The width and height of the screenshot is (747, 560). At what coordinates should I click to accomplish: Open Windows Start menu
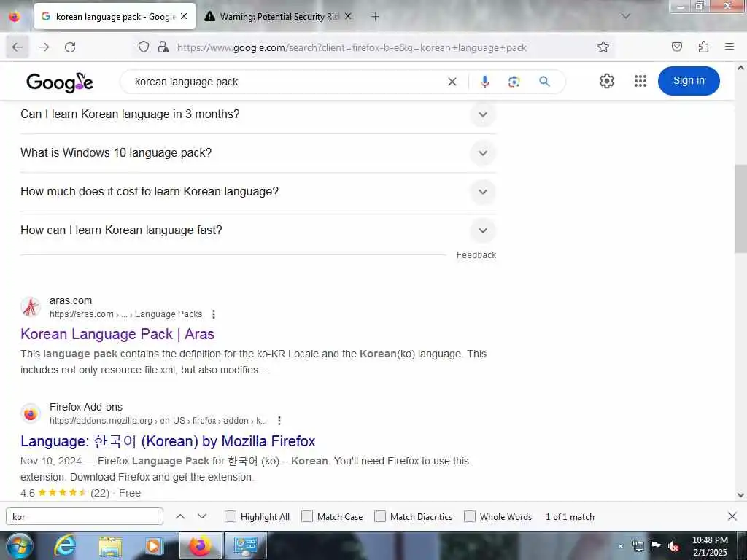pos(19,545)
